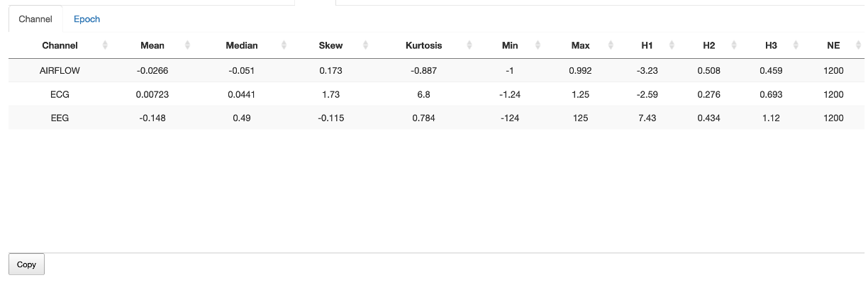This screenshot has width=868, height=285.
Task: Click the sort arrows beside Channel header
Action: (x=105, y=45)
